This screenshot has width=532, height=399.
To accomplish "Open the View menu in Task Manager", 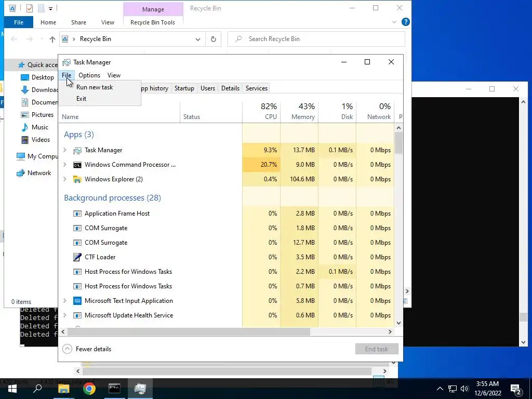I will coord(114,75).
